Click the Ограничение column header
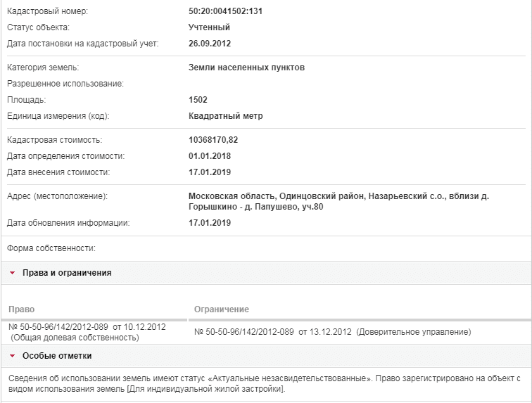 (222, 309)
